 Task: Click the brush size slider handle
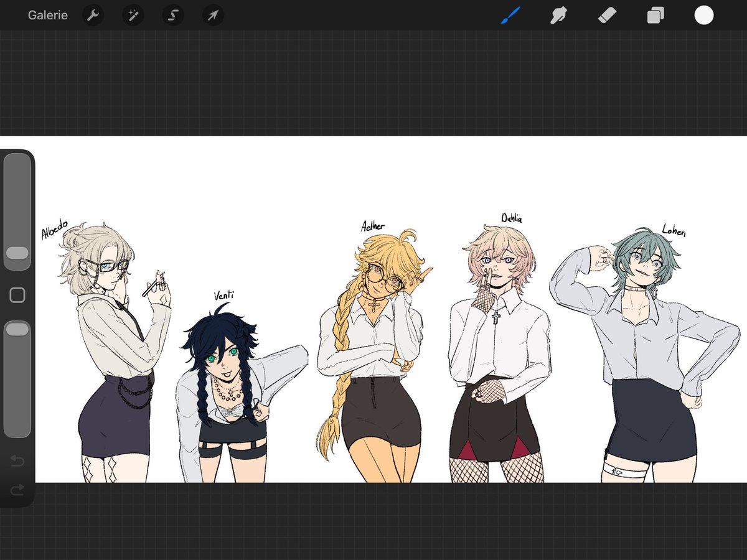pyautogui.click(x=17, y=253)
